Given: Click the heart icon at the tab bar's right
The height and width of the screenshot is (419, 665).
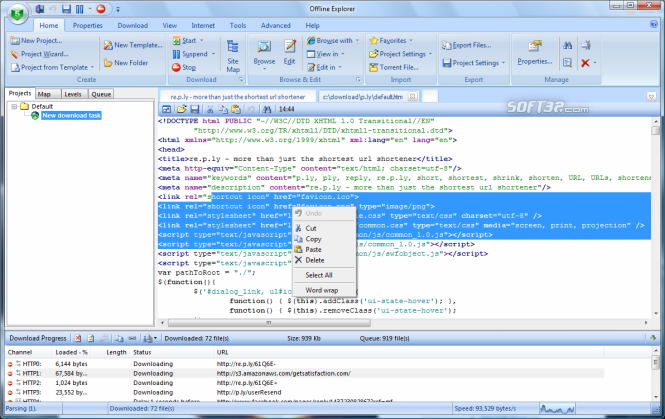Looking at the screenshot, I should tap(651, 97).
